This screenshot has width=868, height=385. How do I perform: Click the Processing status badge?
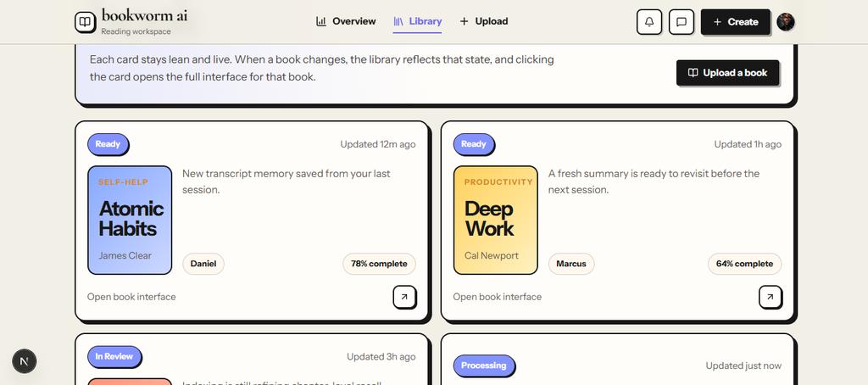coord(484,365)
